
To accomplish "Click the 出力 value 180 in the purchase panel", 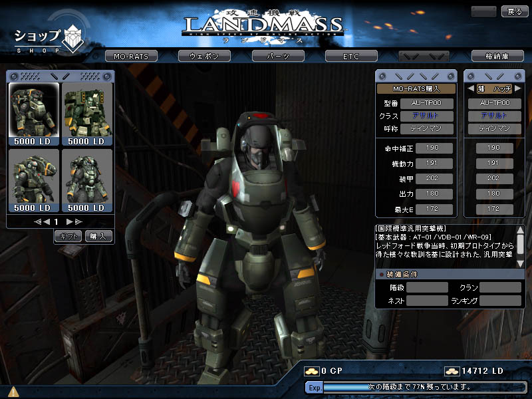I will pyautogui.click(x=434, y=194).
